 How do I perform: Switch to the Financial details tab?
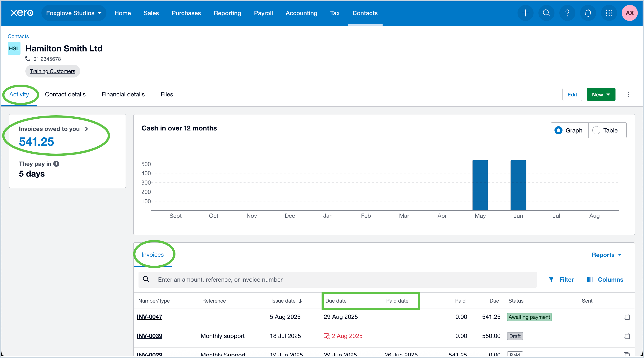(x=123, y=94)
